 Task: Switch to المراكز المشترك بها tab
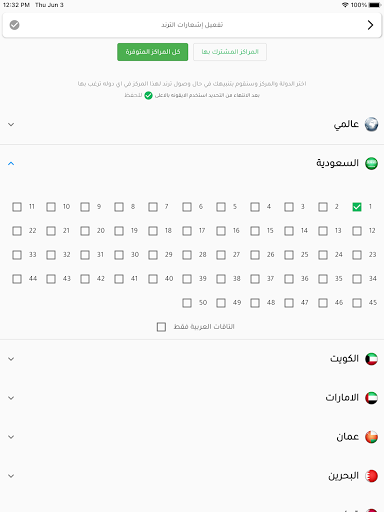230,52
